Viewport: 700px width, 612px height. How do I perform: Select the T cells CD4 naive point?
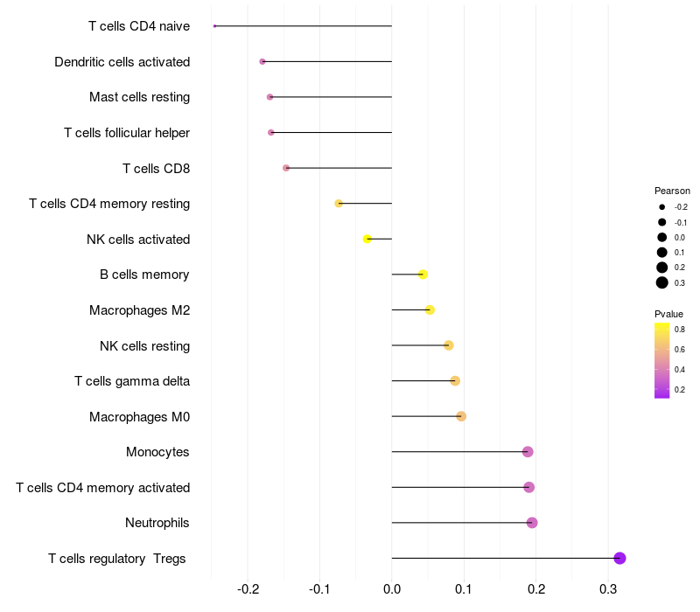(214, 26)
